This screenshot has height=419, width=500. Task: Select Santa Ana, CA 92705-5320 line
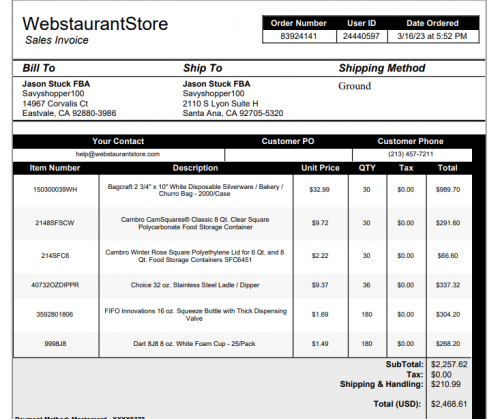click(x=233, y=113)
